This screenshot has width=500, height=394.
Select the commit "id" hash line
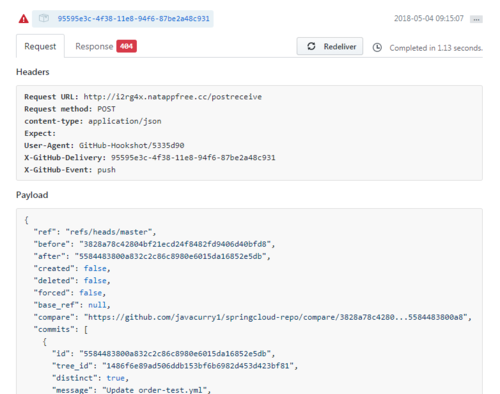(x=163, y=354)
